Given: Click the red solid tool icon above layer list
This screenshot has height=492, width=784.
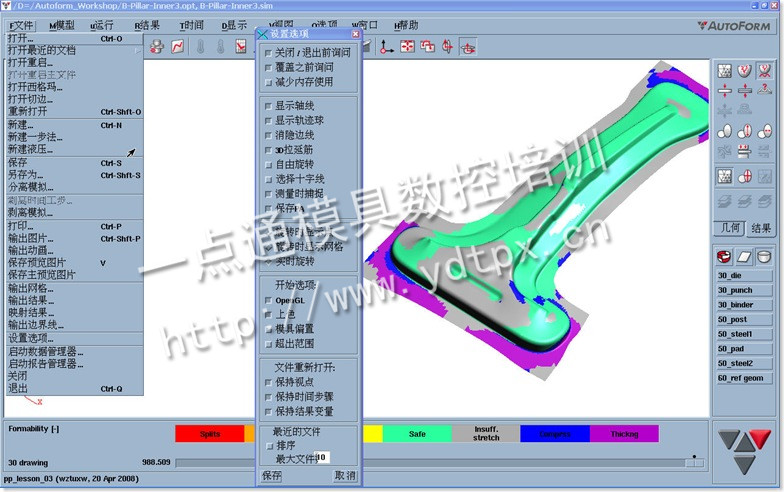Looking at the screenshot, I should [x=725, y=257].
